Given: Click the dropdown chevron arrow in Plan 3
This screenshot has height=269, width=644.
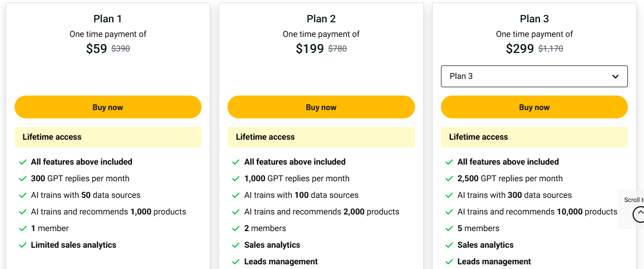Looking at the screenshot, I should pyautogui.click(x=615, y=76).
